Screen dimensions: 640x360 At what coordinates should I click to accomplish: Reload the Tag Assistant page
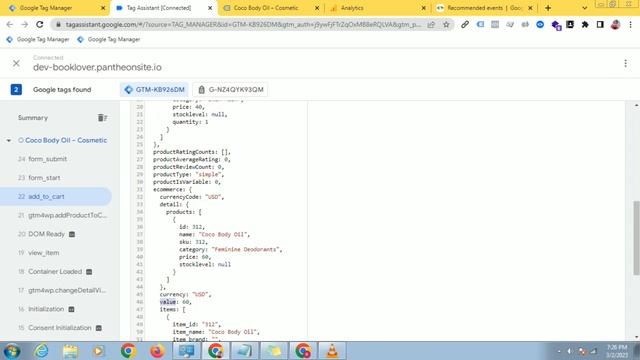pos(40,24)
